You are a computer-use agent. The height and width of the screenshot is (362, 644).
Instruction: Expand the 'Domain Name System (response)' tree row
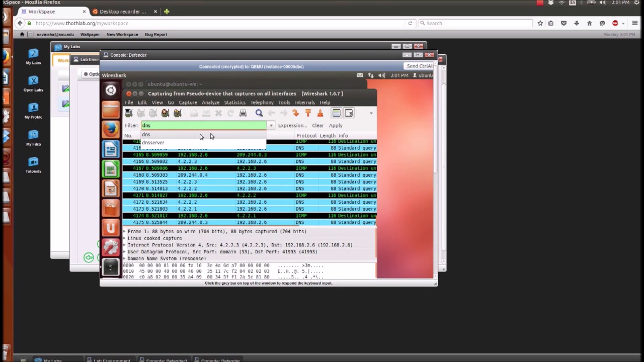pos(125,258)
